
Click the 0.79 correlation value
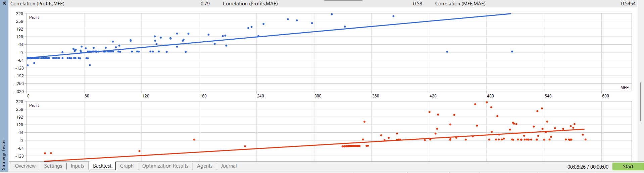point(205,4)
